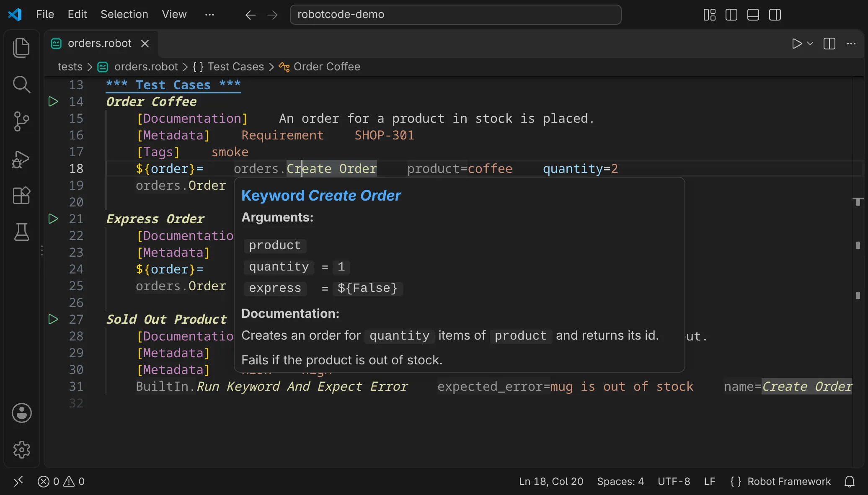The image size is (868, 495).
Task: Run the current robot file
Action: pos(796,44)
